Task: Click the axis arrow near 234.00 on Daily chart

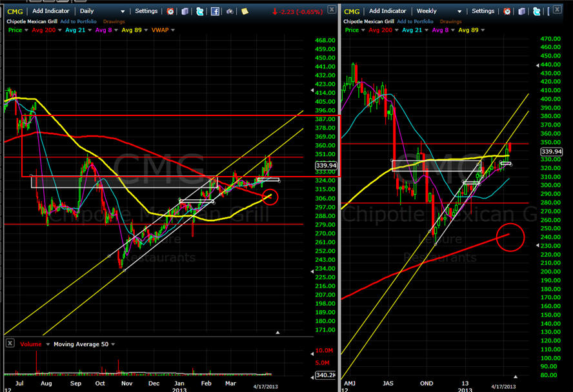Action: [312, 271]
